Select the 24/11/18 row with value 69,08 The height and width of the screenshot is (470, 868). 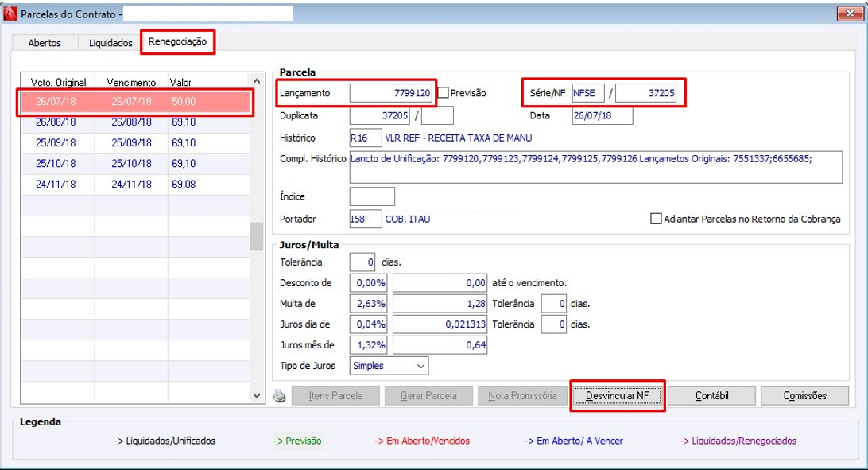coord(135,185)
